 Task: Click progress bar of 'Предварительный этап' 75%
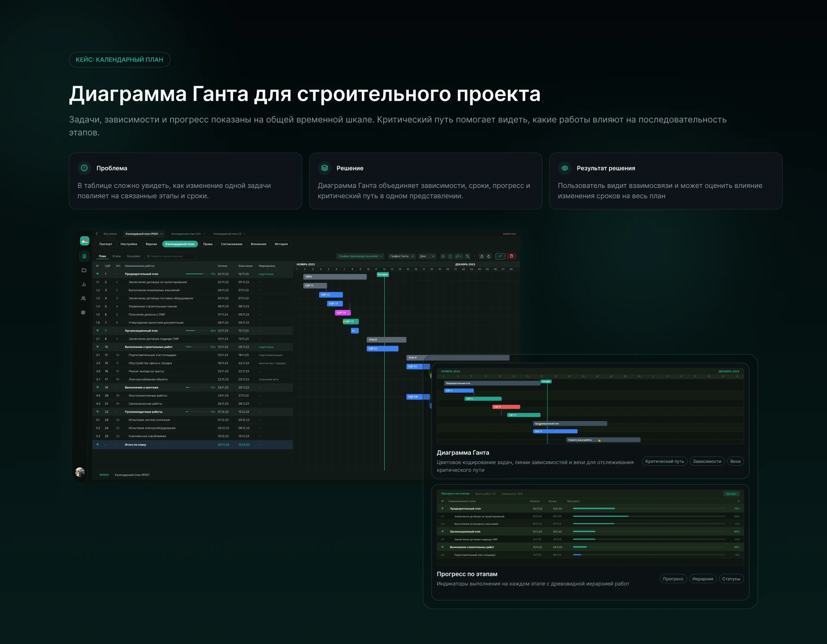tap(197, 274)
